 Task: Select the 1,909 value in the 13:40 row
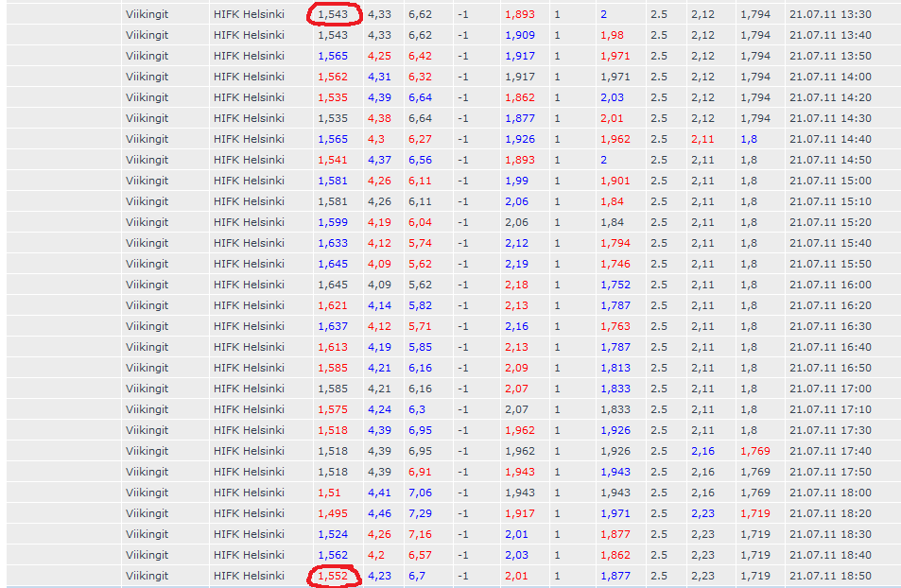coord(519,35)
